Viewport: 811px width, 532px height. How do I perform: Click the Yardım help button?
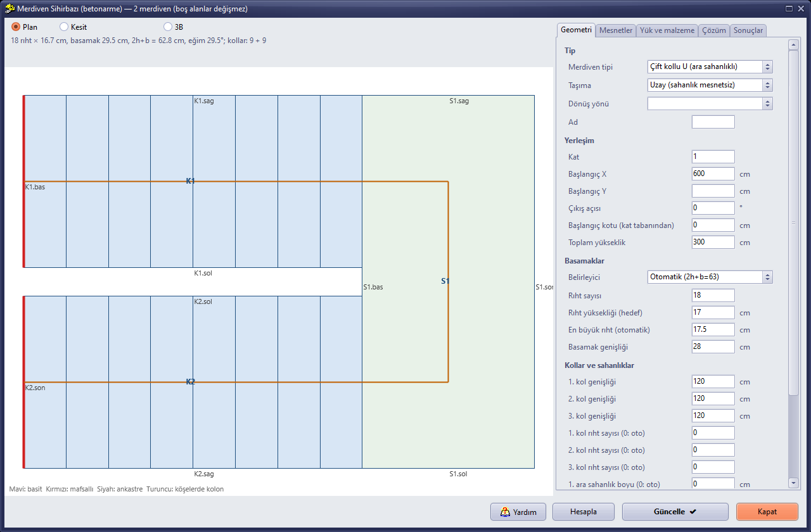[518, 512]
